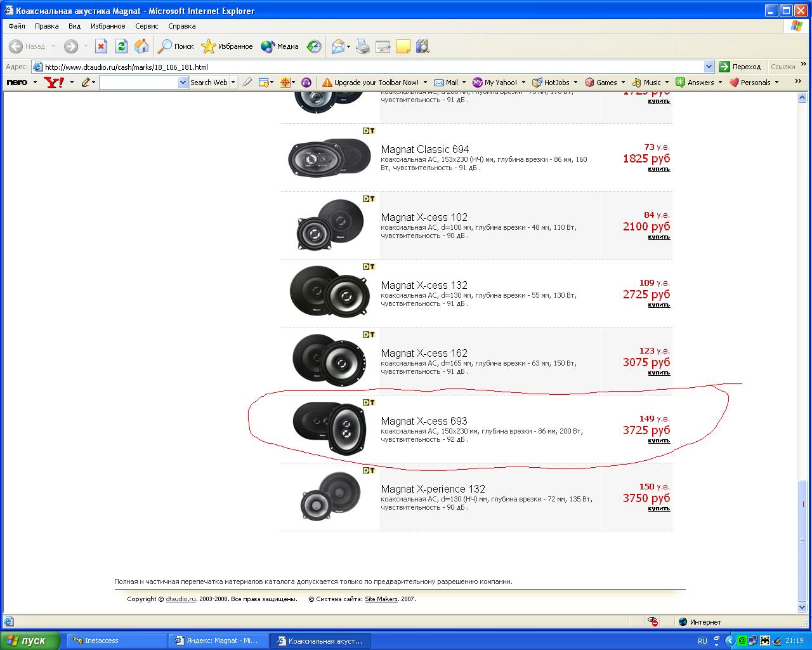This screenshot has width=812, height=650.
Task: Refresh the page using the green arrows icon
Action: (x=122, y=46)
